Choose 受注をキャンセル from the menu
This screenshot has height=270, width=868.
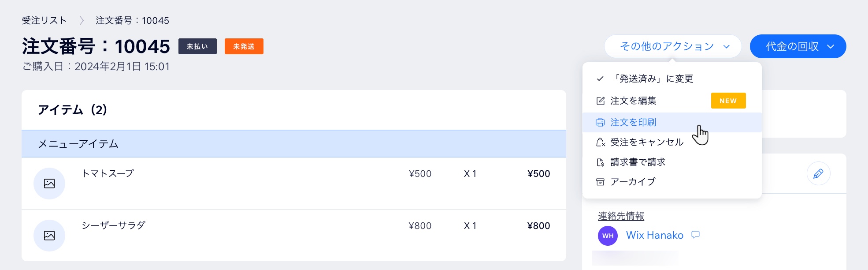tap(647, 142)
